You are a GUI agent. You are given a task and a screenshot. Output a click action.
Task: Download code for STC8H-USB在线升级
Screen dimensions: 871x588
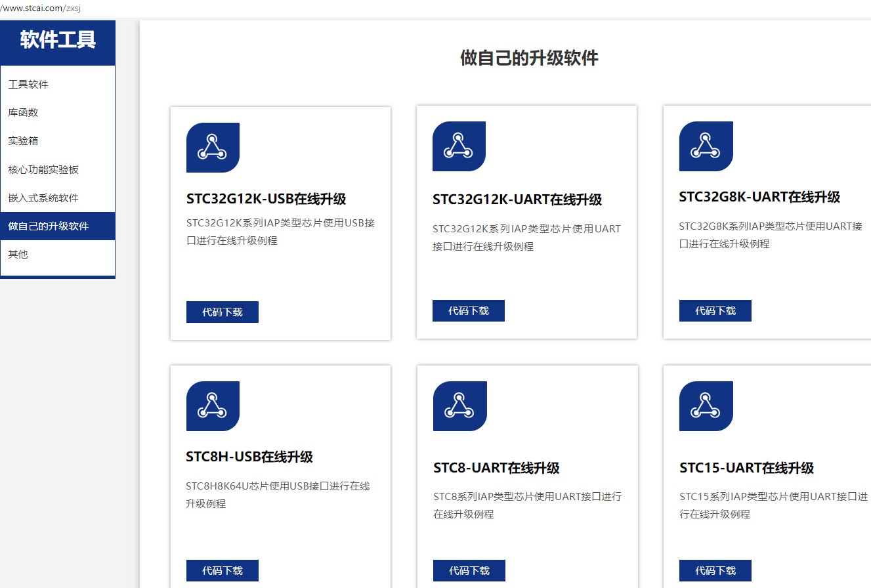point(223,570)
